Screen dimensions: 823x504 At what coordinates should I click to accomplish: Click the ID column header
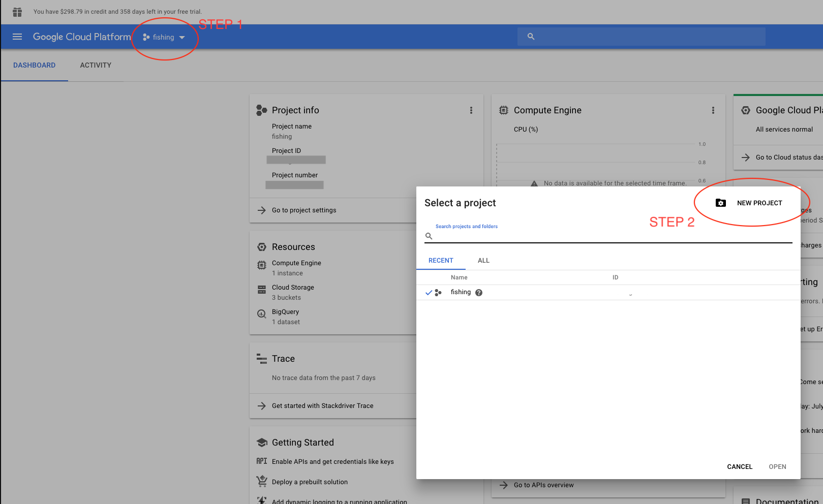(615, 277)
